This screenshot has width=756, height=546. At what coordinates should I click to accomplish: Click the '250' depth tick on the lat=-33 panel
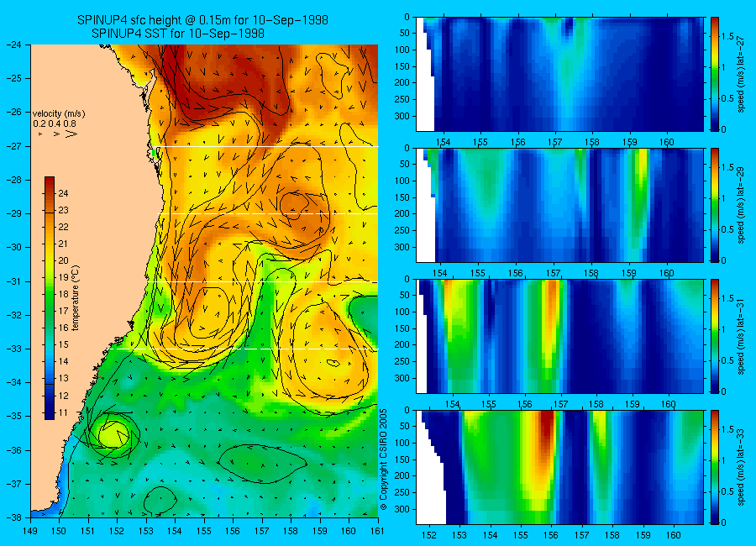pyautogui.click(x=402, y=492)
